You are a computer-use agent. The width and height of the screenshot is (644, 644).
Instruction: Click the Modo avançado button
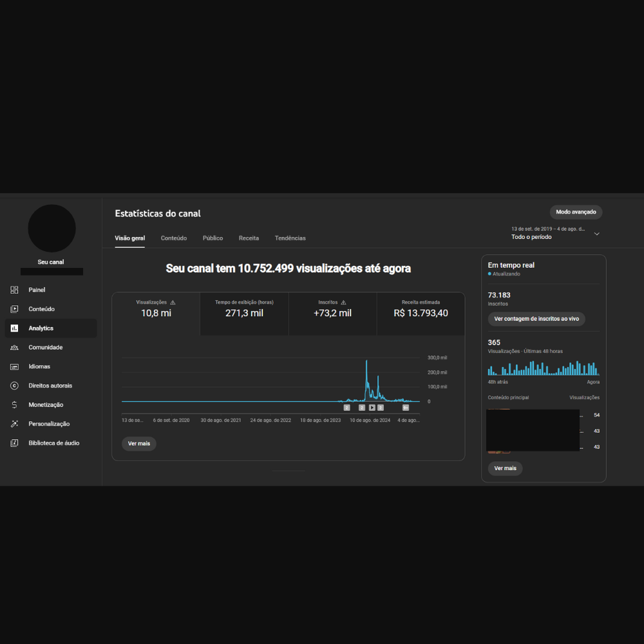tap(576, 212)
